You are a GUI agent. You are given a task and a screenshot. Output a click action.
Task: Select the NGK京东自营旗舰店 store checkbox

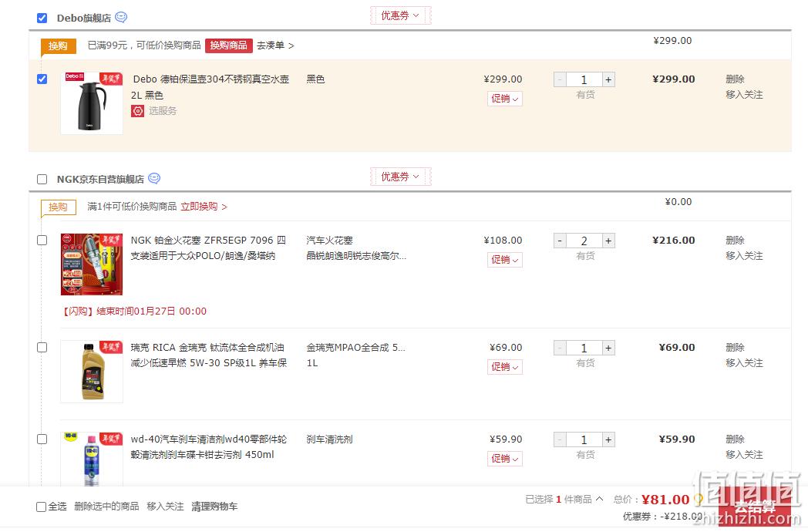click(x=42, y=180)
